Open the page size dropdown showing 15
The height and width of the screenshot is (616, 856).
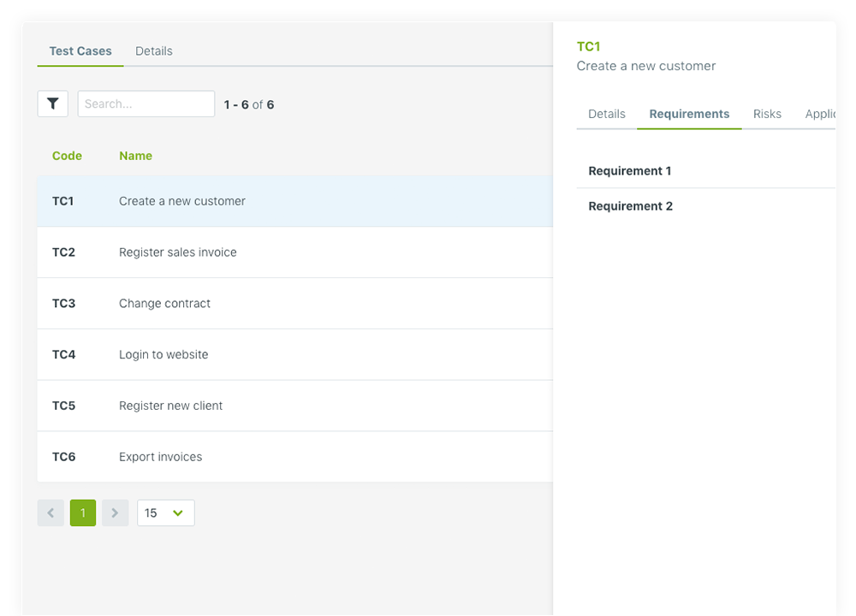pos(165,512)
